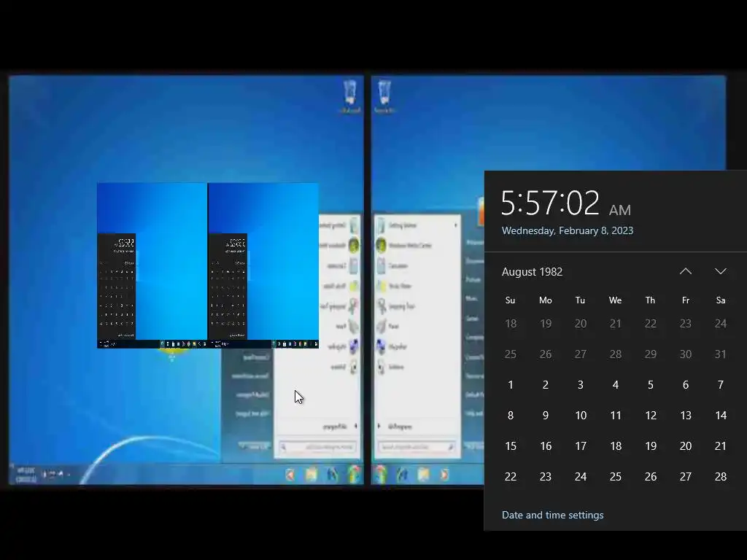
Task: Select August 1 in the calendar
Action: click(x=510, y=385)
